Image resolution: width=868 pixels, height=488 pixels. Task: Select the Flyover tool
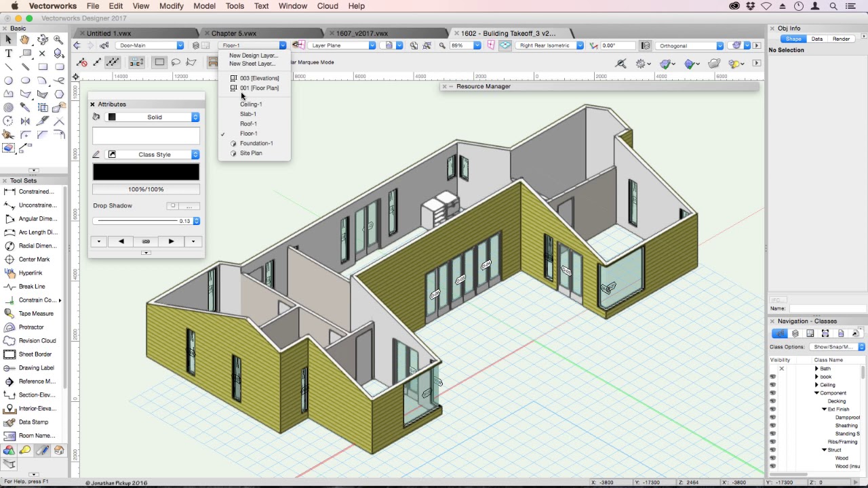[42, 40]
